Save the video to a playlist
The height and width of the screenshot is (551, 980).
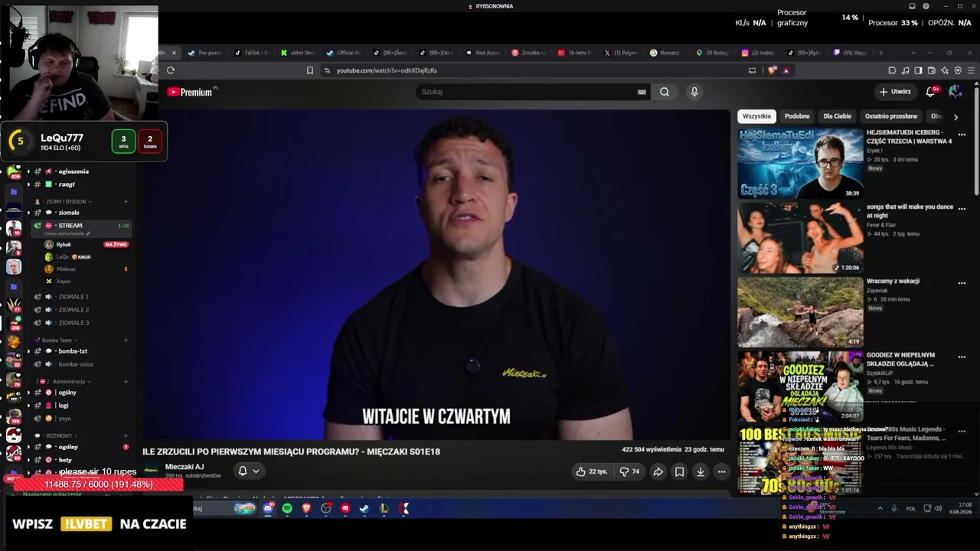679,471
